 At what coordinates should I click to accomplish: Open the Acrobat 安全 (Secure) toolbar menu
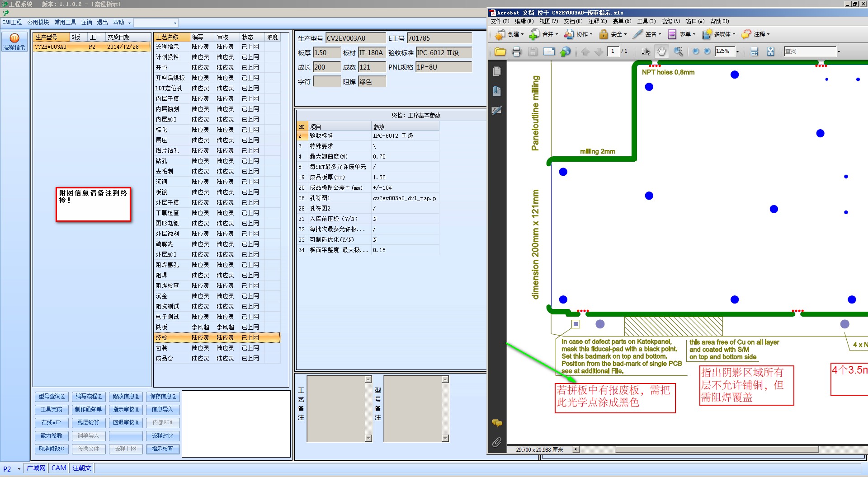pos(613,34)
